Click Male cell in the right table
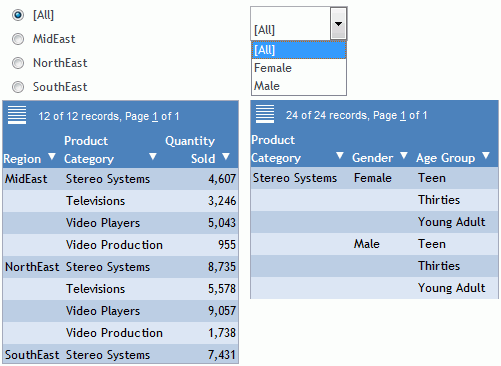Screen dimensions: 501x366 [367, 244]
